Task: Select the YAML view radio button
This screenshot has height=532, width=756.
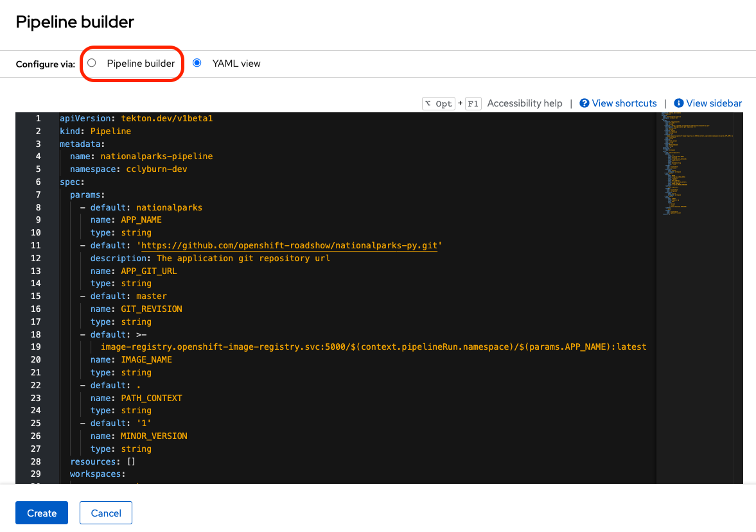Action: (x=197, y=63)
